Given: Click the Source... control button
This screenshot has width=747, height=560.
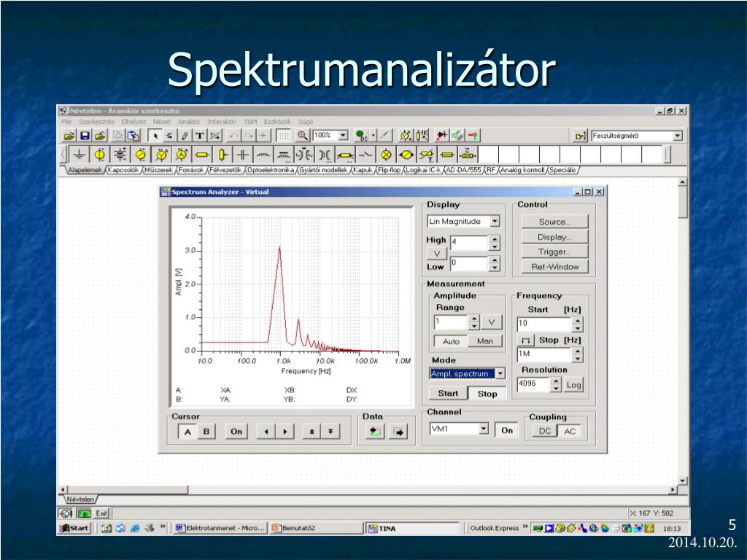Looking at the screenshot, I should [x=555, y=222].
